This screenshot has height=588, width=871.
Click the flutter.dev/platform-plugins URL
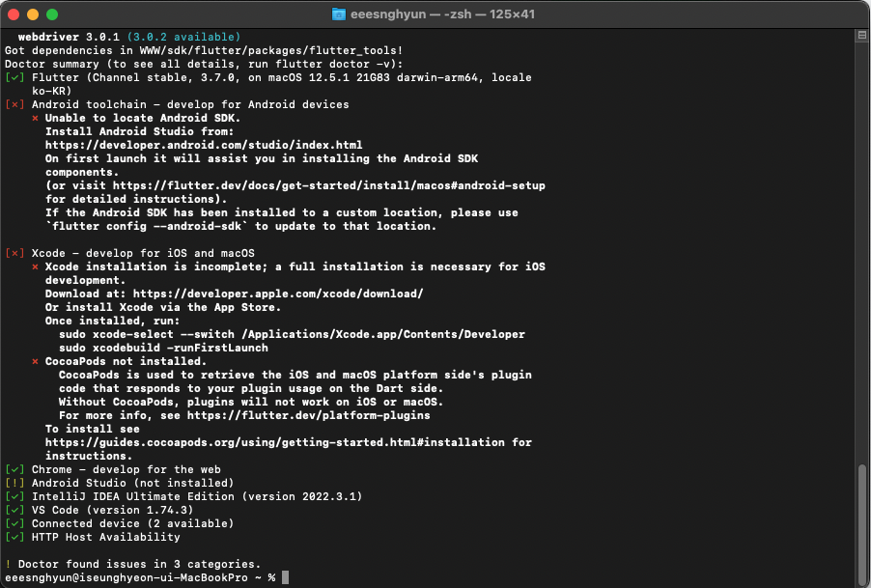click(308, 415)
